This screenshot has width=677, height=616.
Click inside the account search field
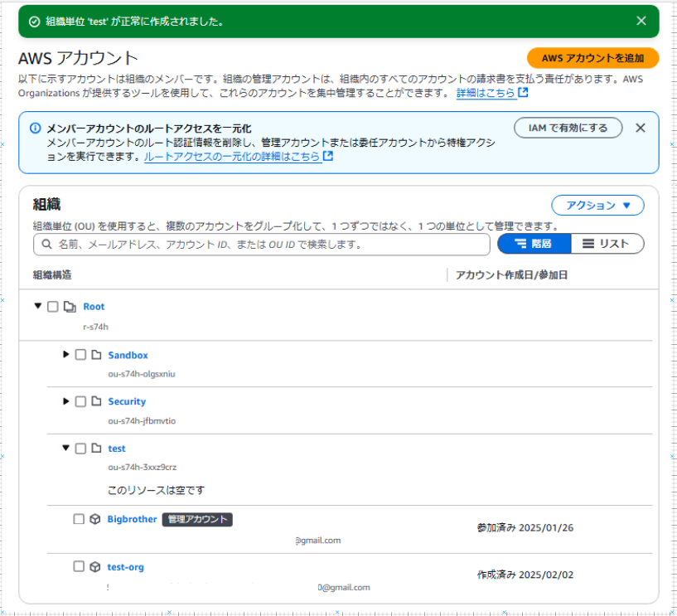(x=249, y=244)
